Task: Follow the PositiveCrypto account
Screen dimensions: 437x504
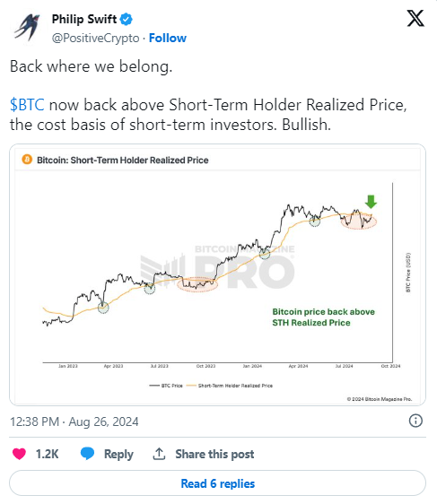Action: (168, 38)
